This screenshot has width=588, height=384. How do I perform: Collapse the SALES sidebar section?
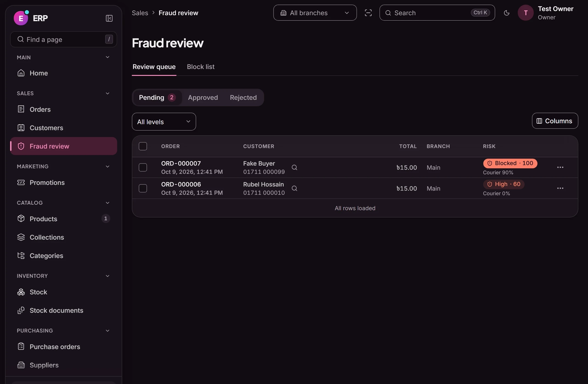click(x=107, y=93)
